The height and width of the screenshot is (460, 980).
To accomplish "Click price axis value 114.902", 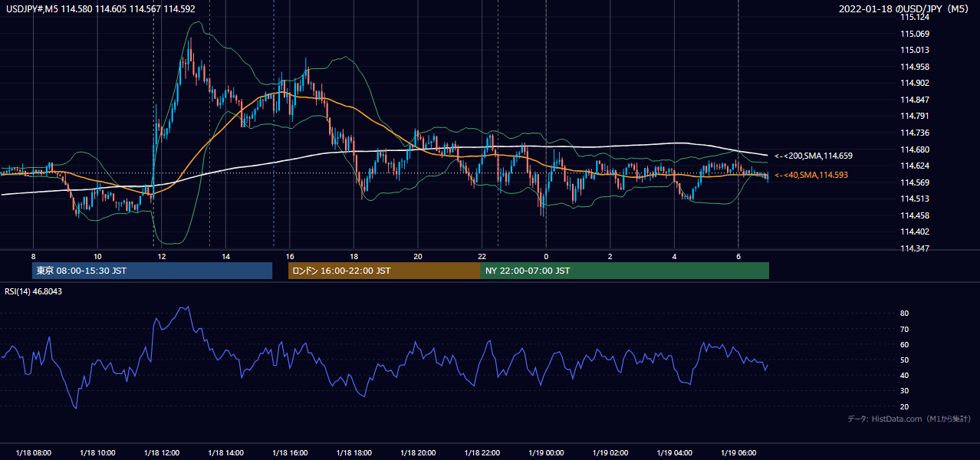I will tap(914, 84).
